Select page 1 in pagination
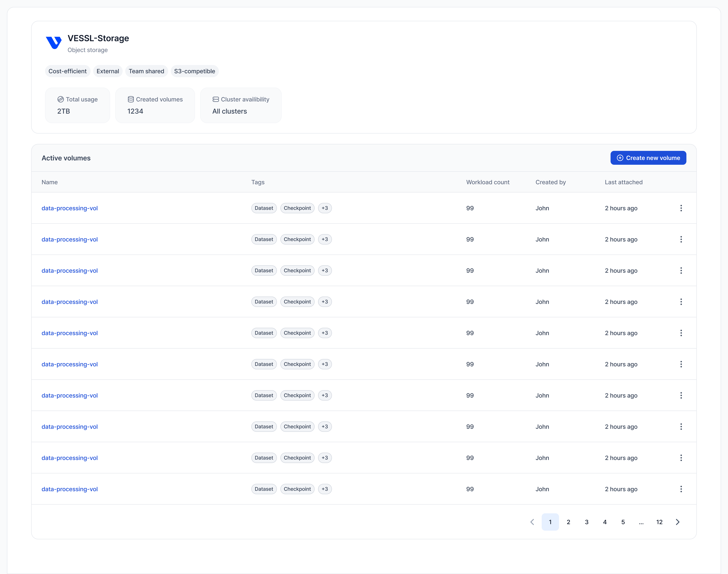This screenshot has width=728, height=574. pos(550,522)
